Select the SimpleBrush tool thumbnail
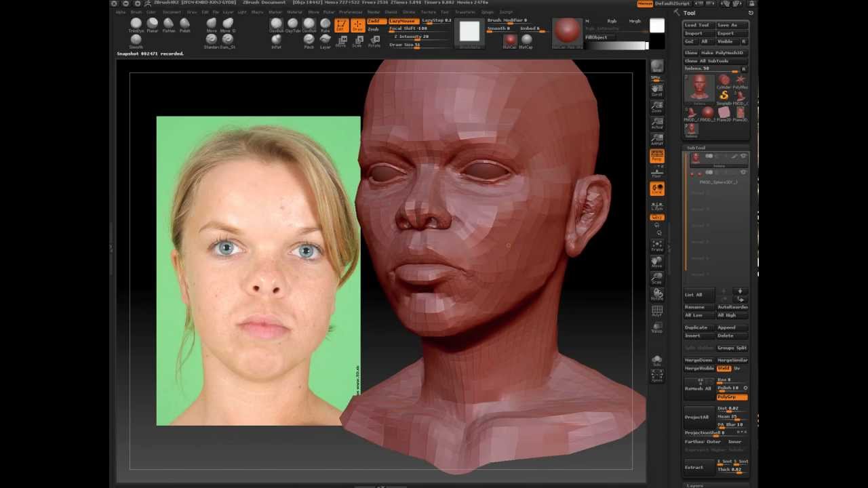 coord(724,96)
